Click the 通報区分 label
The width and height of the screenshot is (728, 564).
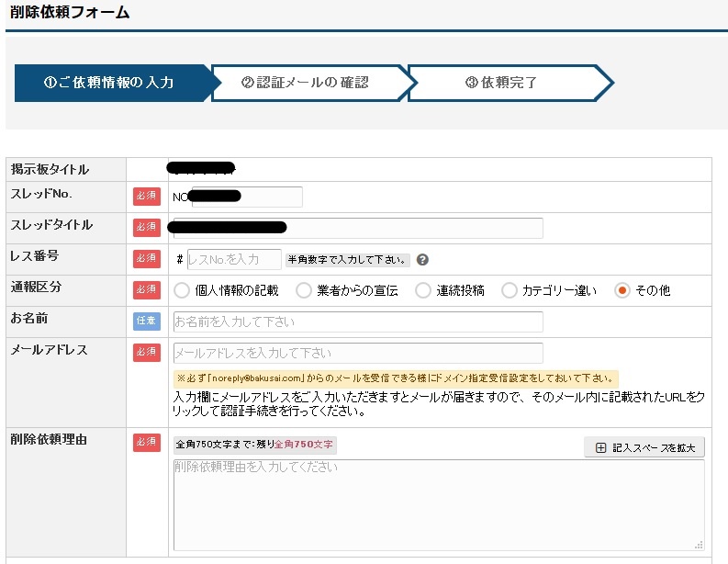click(36, 288)
